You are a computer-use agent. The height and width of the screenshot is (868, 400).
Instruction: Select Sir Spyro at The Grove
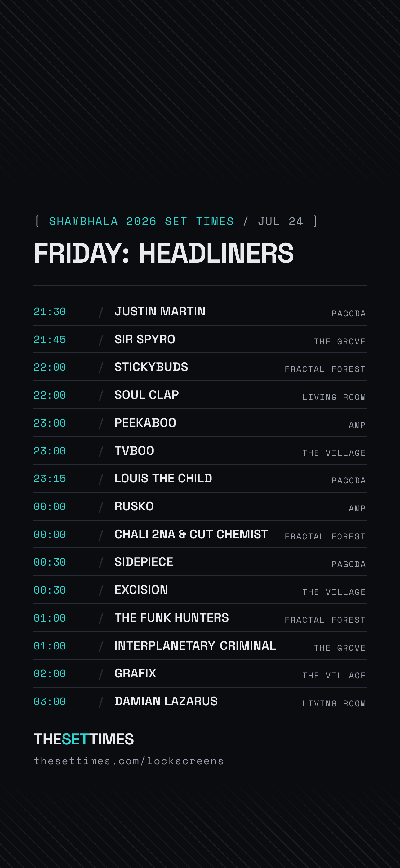coord(200,339)
